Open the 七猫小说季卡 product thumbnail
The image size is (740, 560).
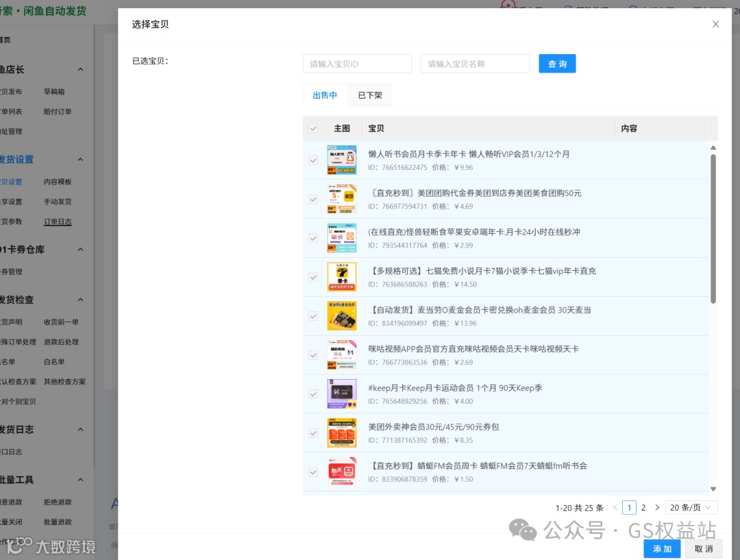(342, 277)
